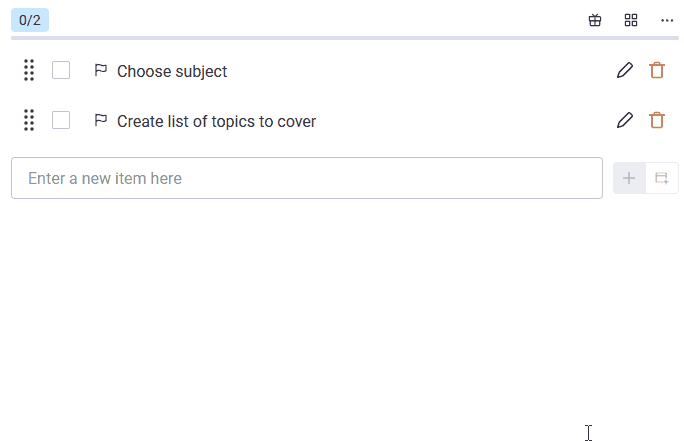
Task: Open the three-dots more options menu
Action: (x=667, y=20)
